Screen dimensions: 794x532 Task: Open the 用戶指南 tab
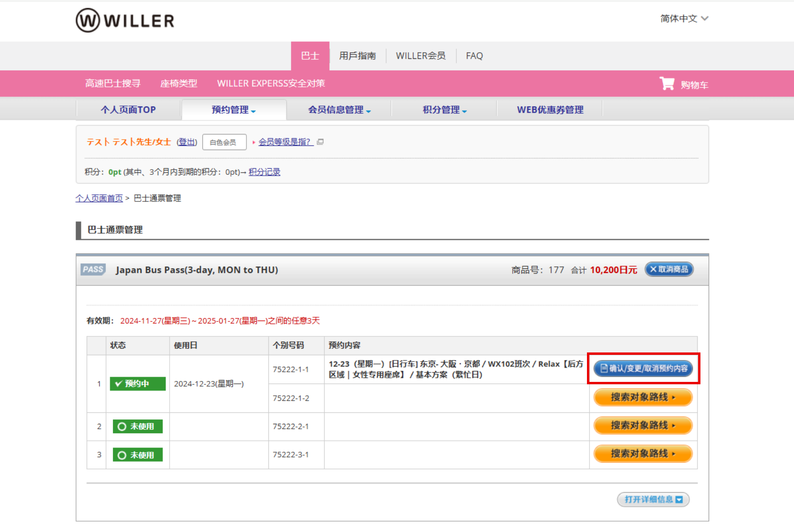[358, 56]
